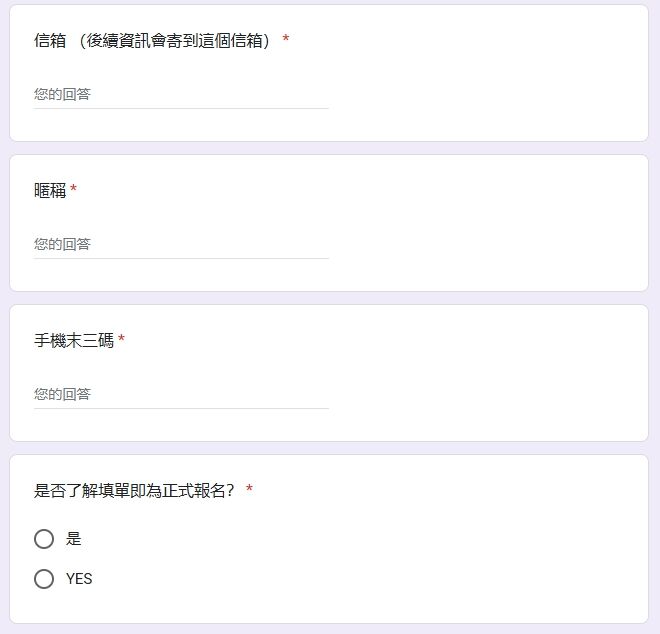Click the 後續資訊會寄到這個信箱 hint text
Screen dimensions: 660x634
coord(175,41)
